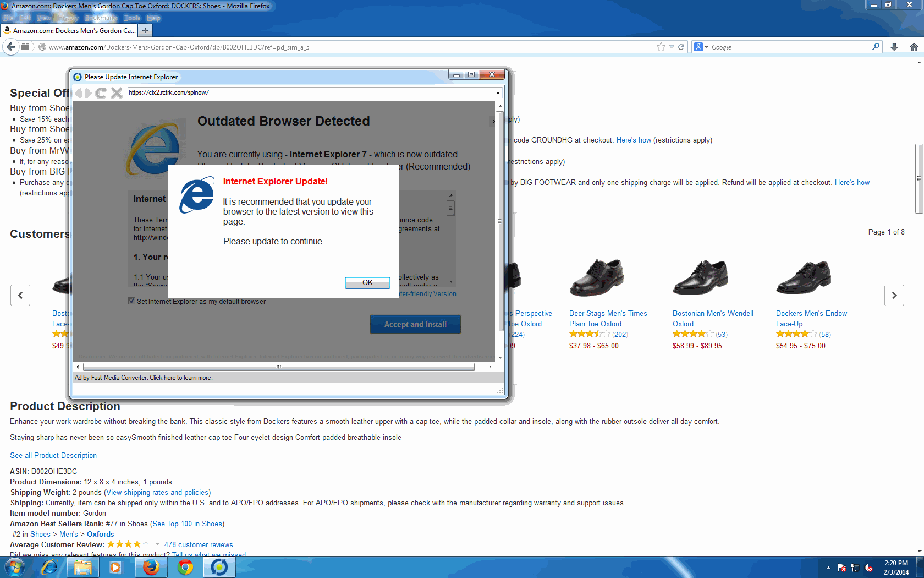The width and height of the screenshot is (924, 578).
Task: Click the network tray icon
Action: (855, 568)
